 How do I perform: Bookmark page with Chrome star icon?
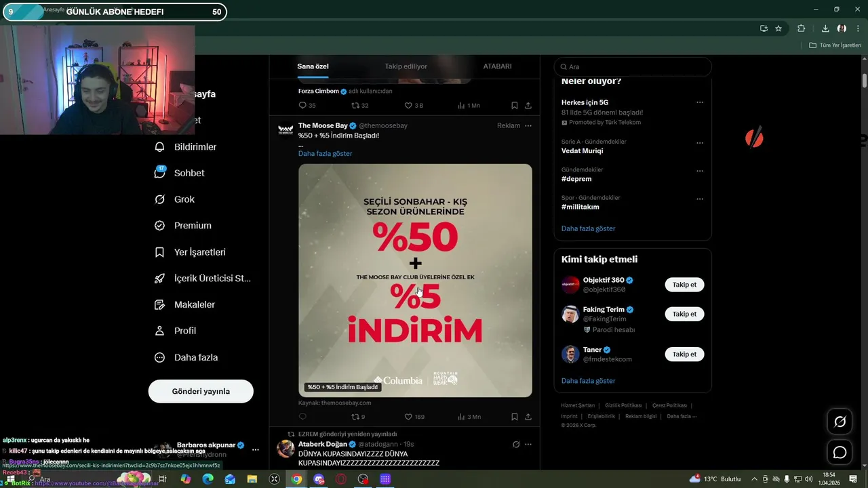[x=778, y=28]
